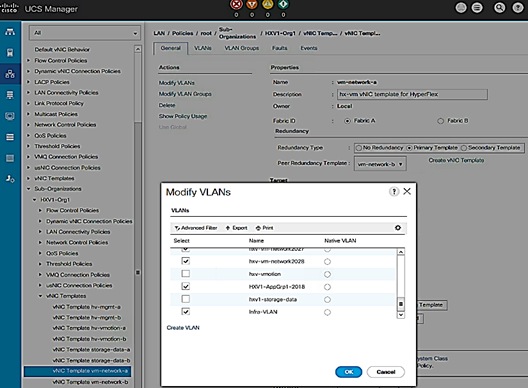
Task: Click Show Policy Usage action
Action: (183, 116)
